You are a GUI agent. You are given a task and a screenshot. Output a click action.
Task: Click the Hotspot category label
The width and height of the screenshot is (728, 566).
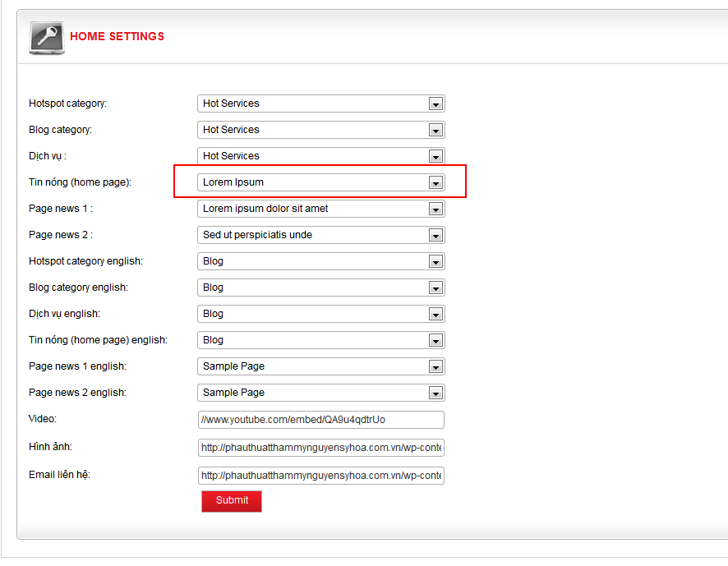(67, 104)
